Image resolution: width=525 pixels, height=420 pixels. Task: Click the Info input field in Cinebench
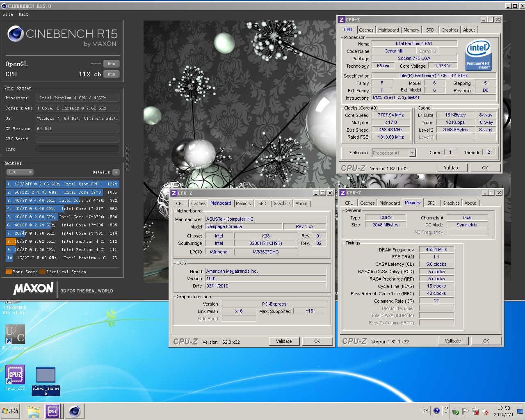(x=78, y=149)
